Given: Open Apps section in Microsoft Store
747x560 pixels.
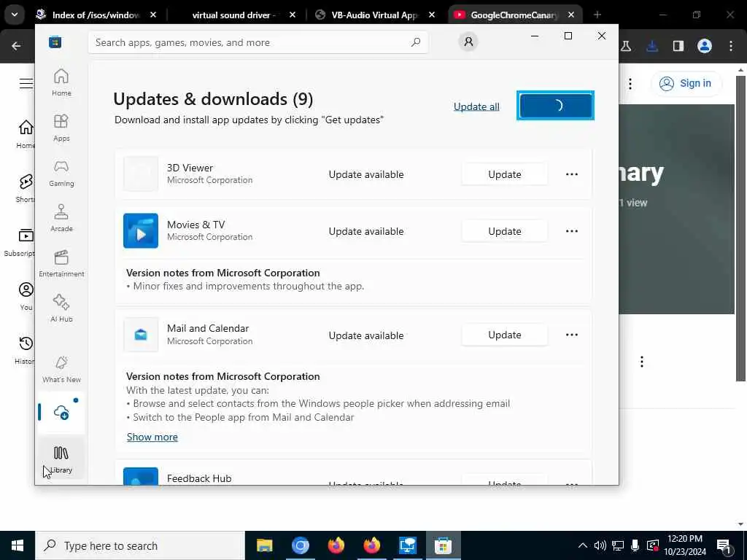Looking at the screenshot, I should [x=61, y=128].
